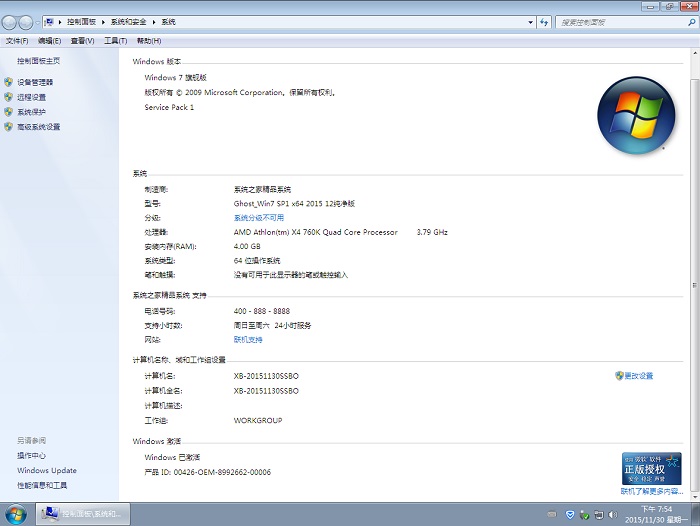Click the network tray icon

[x=599, y=515]
